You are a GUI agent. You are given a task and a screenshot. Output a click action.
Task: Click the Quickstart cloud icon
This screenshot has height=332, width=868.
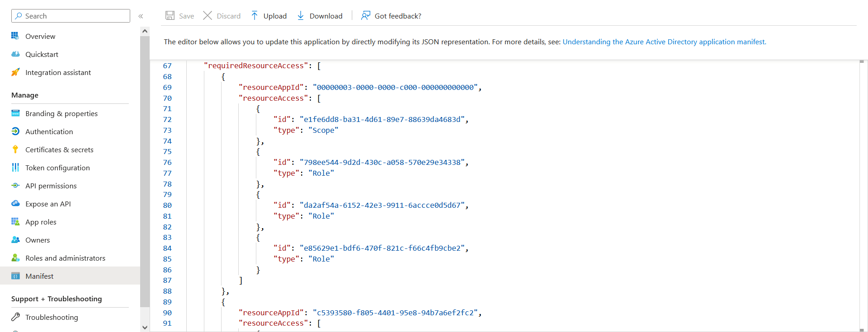click(x=15, y=54)
